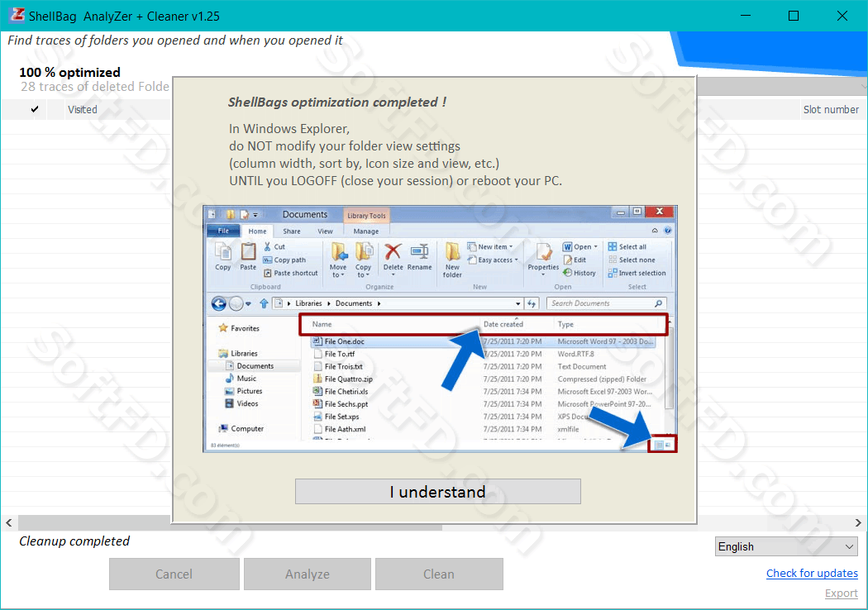Click the '28 traces of deleted Folde' text
The width and height of the screenshot is (868, 610).
click(x=95, y=86)
